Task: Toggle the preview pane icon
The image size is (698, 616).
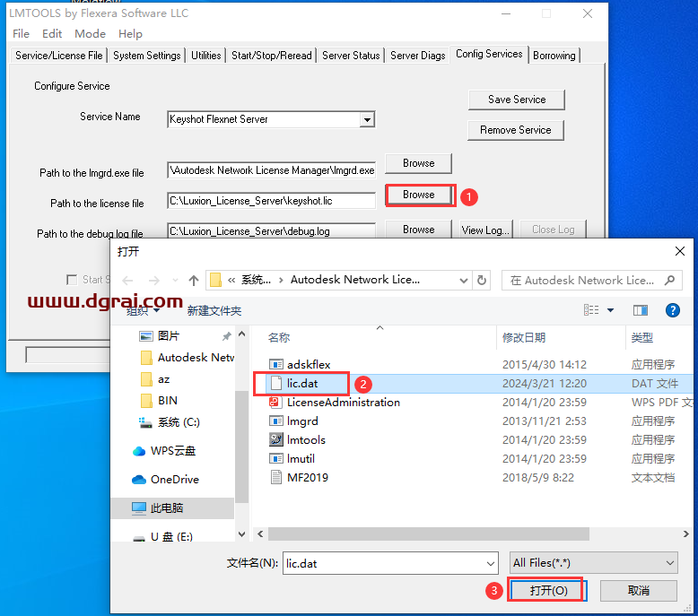Action: point(640,310)
